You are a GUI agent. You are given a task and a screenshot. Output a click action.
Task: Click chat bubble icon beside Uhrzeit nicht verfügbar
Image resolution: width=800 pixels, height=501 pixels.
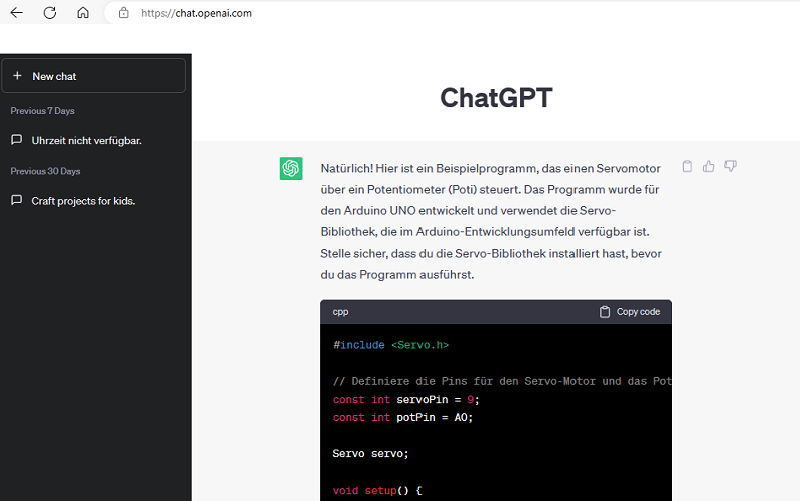[x=16, y=140]
